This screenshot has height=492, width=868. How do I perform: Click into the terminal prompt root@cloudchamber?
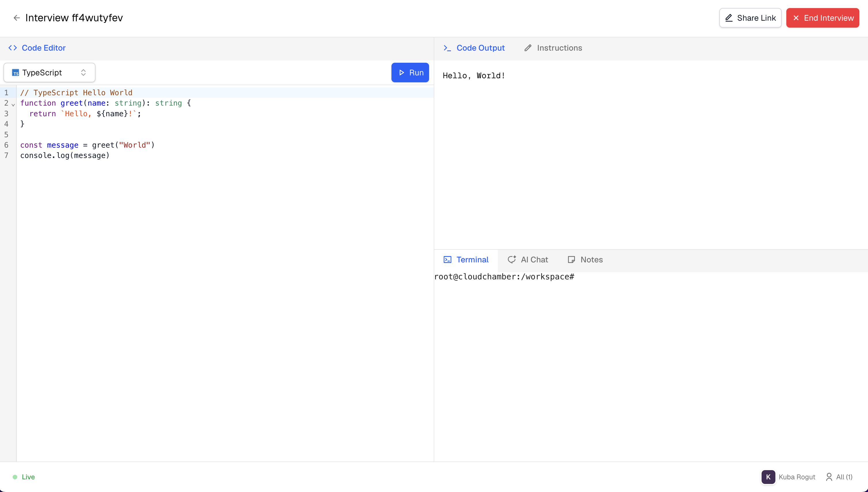click(x=504, y=277)
